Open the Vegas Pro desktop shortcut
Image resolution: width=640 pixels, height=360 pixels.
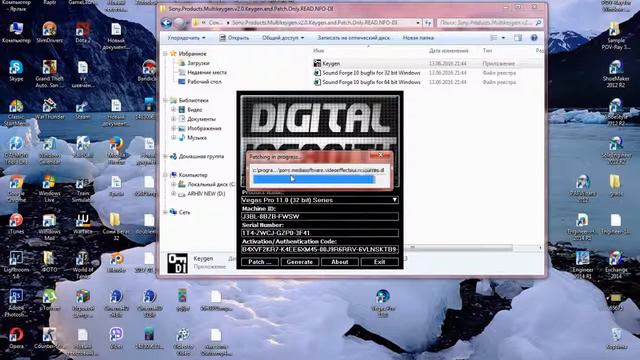pos(382,303)
